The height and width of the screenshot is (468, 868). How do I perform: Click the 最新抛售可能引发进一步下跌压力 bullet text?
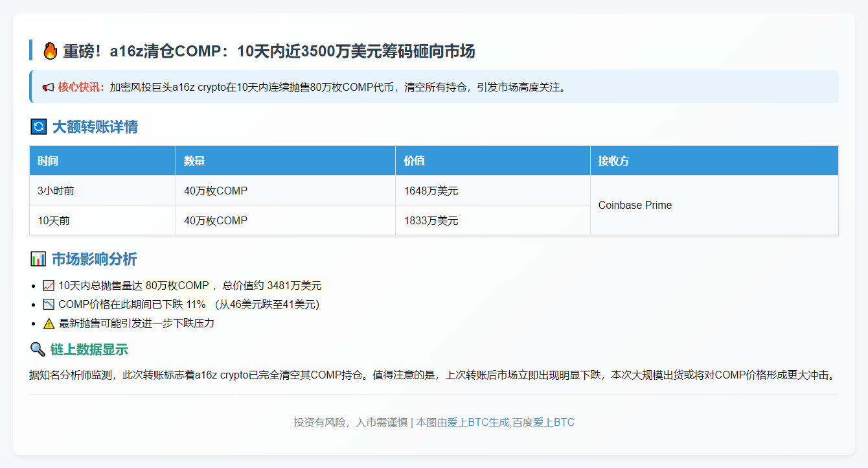(x=136, y=323)
